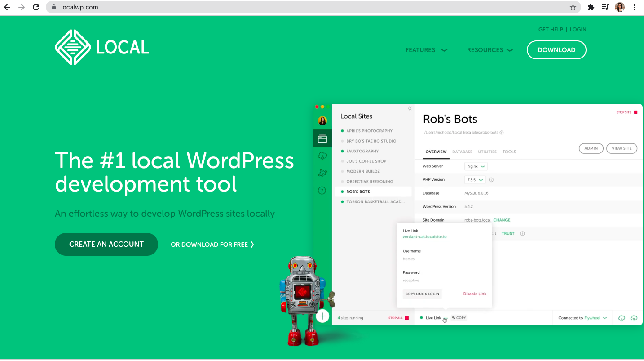Viewport: 644px width, 361px height.
Task: Click the red STOP SITE square
Action: click(635, 112)
